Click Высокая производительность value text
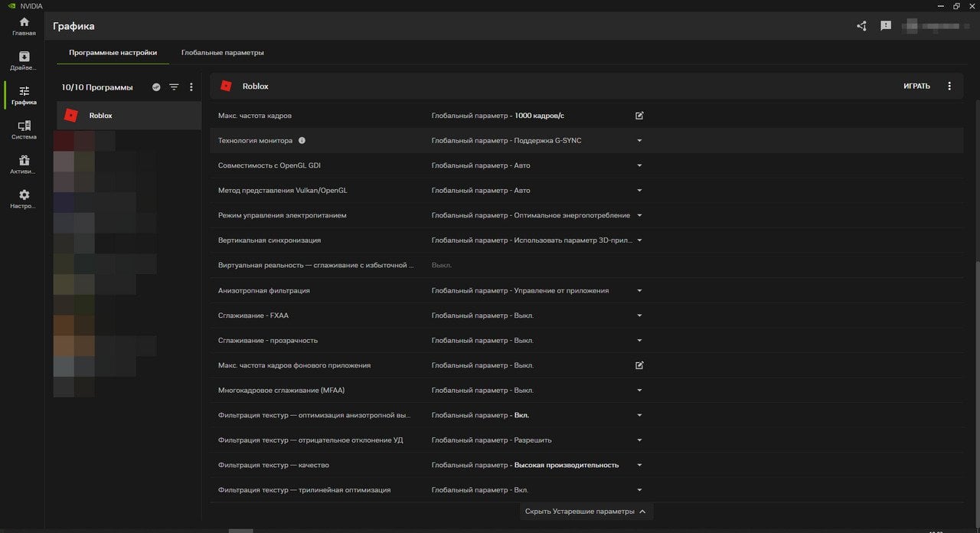 point(567,465)
